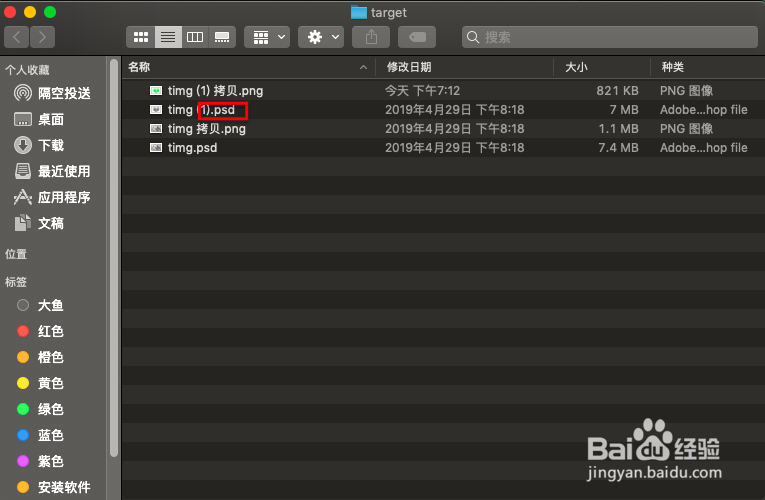
Task: Open the group-by arrangement dropdown
Action: (x=267, y=37)
